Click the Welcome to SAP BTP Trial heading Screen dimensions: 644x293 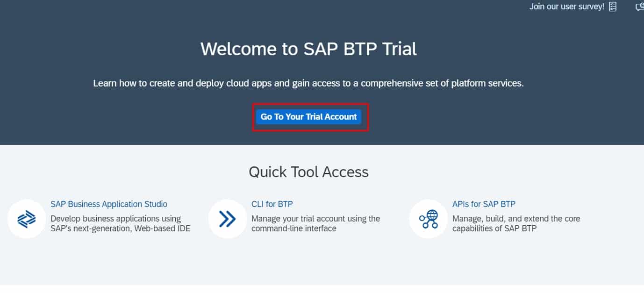pos(308,49)
